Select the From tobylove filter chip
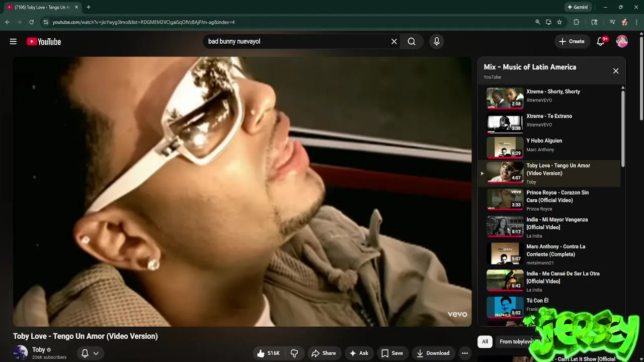Viewport: 644px width, 362px height. tap(517, 342)
